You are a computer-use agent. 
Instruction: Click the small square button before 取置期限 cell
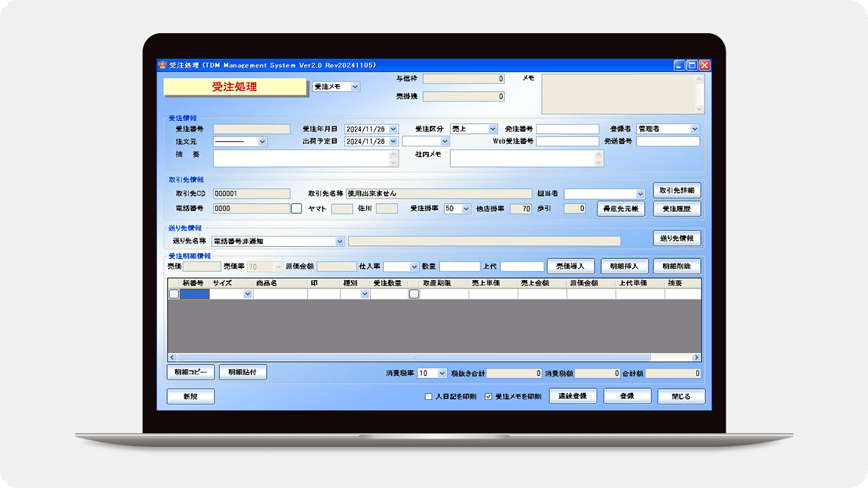point(414,294)
